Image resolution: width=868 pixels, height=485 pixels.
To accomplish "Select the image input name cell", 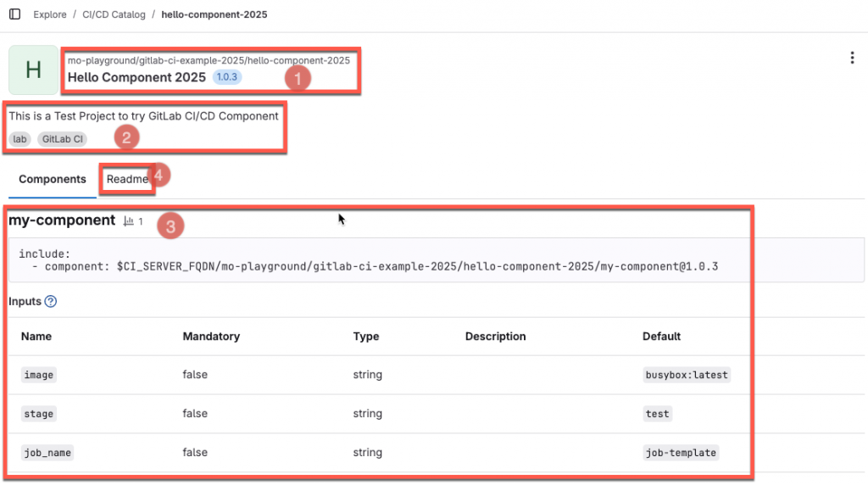I will (x=39, y=375).
